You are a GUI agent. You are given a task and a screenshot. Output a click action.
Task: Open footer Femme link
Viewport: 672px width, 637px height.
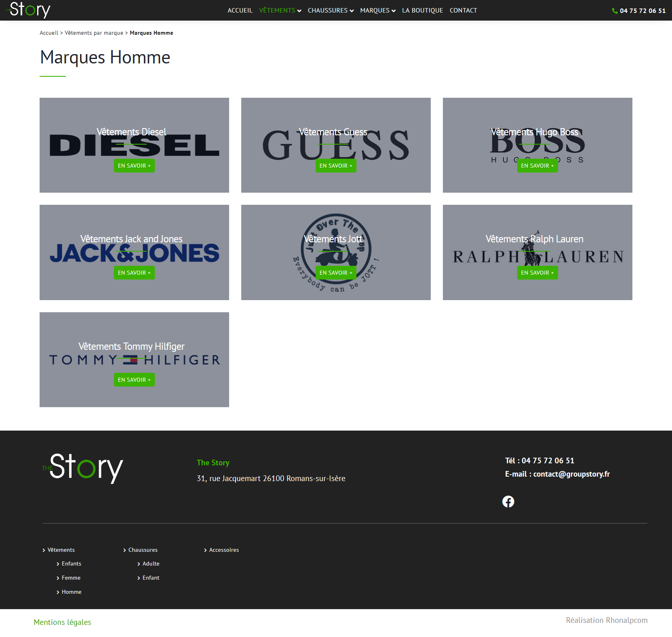71,578
